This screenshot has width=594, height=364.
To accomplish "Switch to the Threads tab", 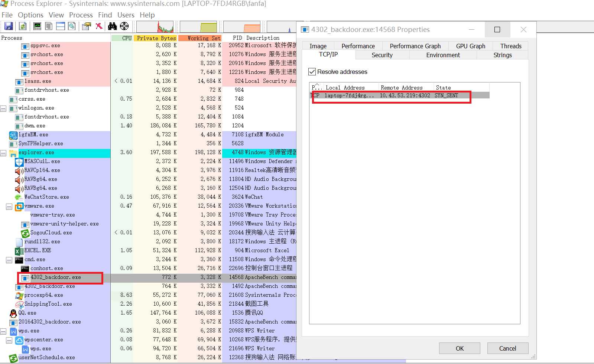I will pos(511,46).
